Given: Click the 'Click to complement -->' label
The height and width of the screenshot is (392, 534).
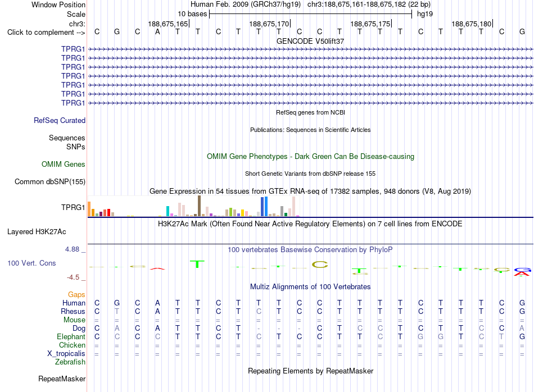Looking at the screenshot, I should (46, 33).
